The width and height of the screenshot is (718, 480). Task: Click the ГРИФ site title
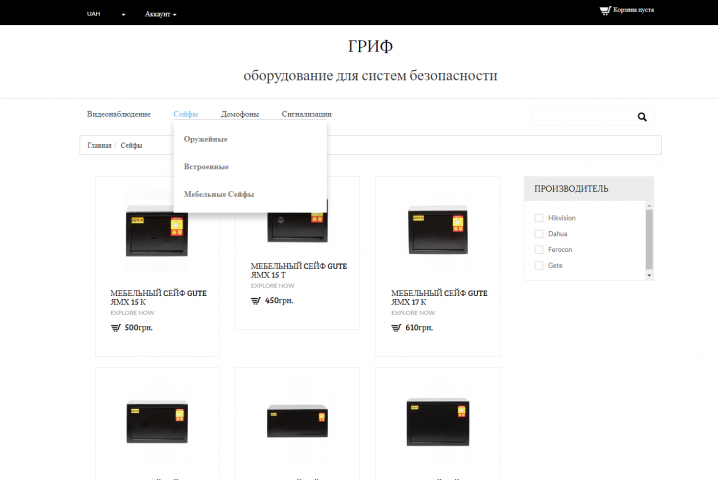click(370, 46)
